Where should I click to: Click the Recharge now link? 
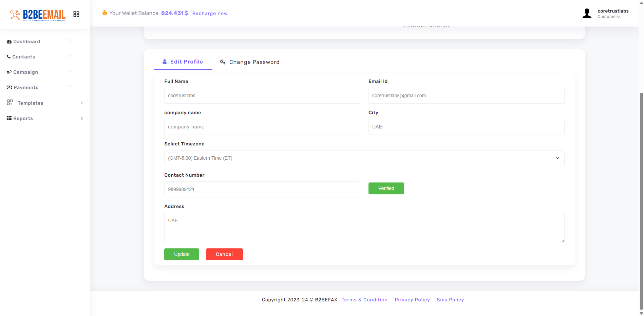(x=210, y=13)
